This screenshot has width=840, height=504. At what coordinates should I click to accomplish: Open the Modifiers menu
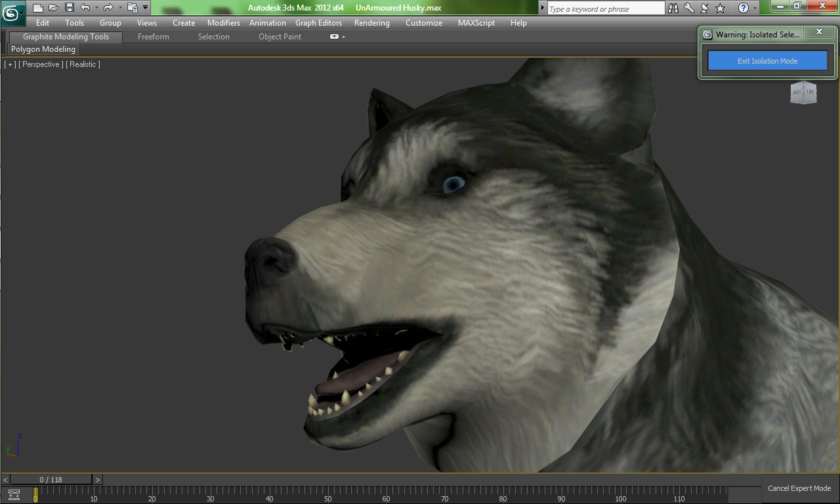pos(224,22)
